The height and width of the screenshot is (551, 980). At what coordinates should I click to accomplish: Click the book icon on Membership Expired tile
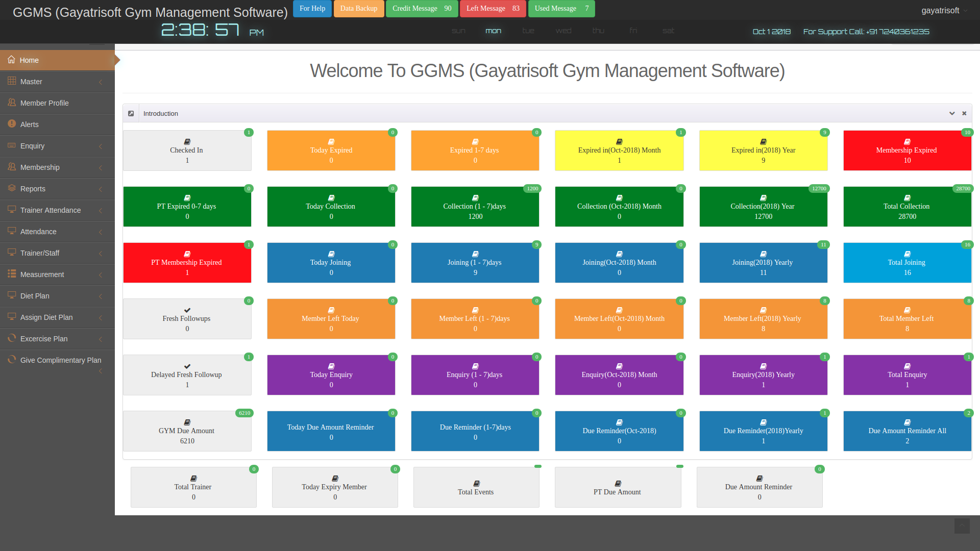pyautogui.click(x=908, y=142)
